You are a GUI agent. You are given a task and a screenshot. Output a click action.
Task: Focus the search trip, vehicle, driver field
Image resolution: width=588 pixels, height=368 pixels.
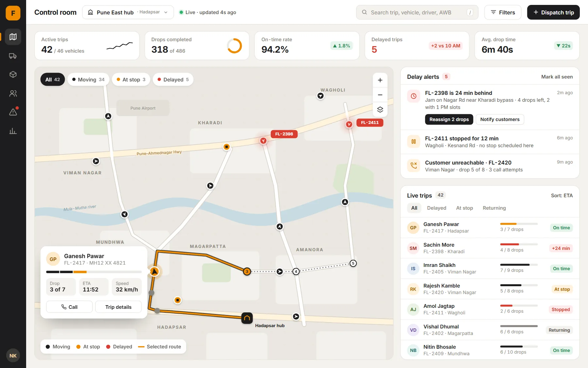(x=417, y=12)
